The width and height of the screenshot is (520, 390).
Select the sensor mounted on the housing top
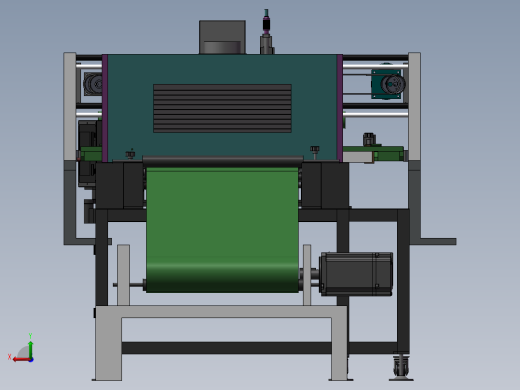(x=266, y=32)
